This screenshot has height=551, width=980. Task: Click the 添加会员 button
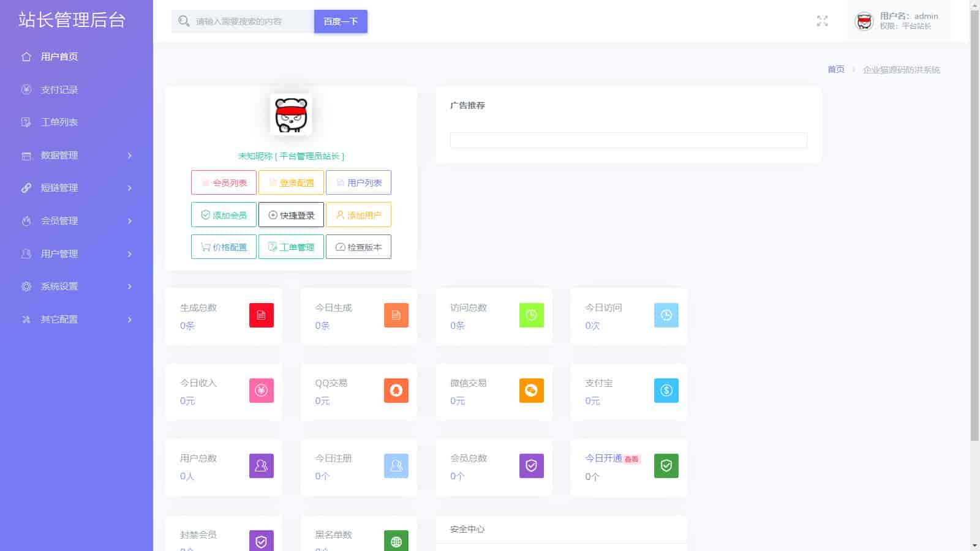[224, 215]
